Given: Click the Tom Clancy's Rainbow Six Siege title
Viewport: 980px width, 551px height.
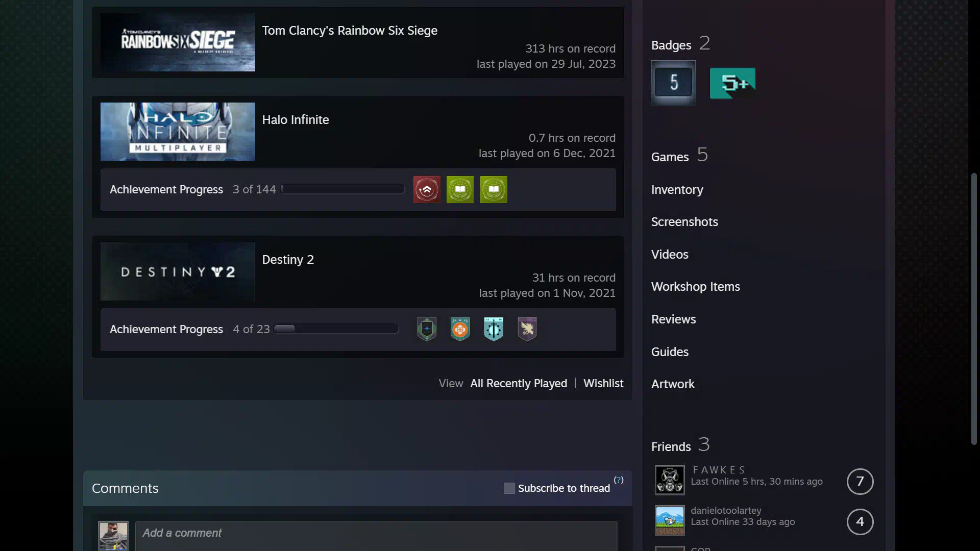Looking at the screenshot, I should (350, 31).
